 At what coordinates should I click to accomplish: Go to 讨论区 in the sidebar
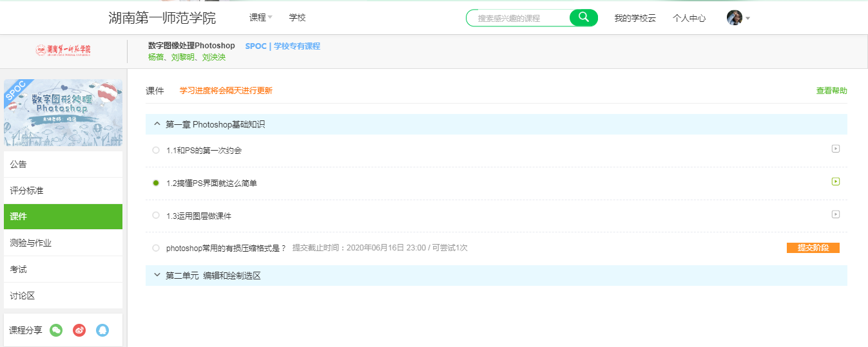click(x=23, y=295)
